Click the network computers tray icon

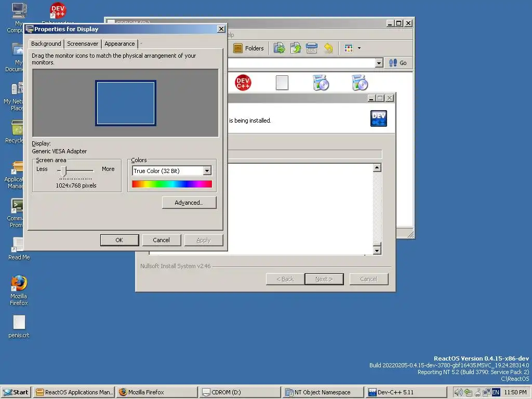coord(486,392)
